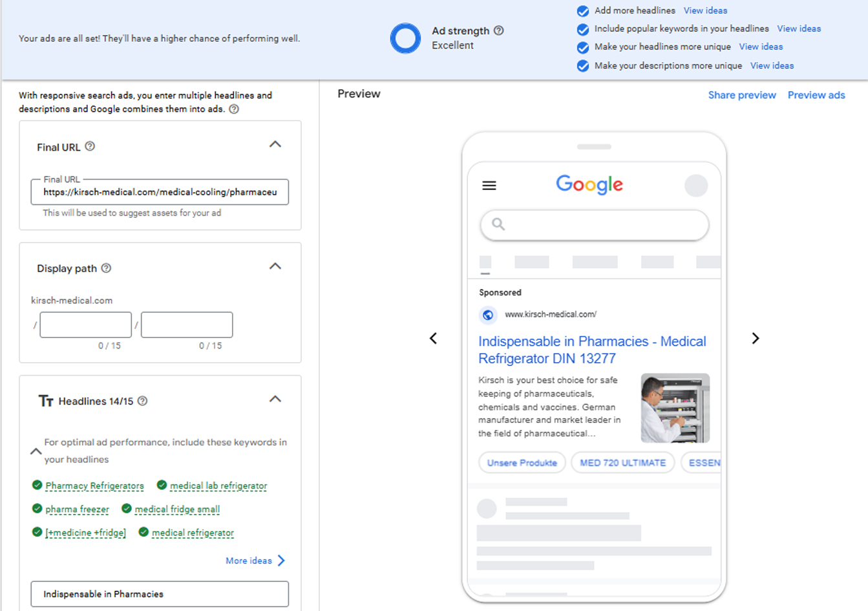Click hamburger menu in phone preview

click(x=489, y=186)
